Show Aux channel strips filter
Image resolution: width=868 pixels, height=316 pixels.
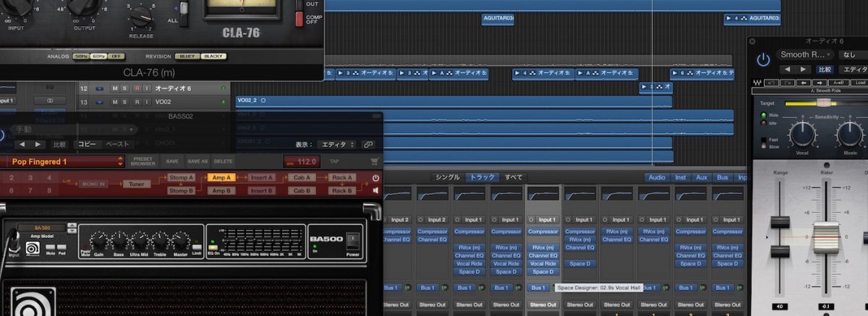[x=701, y=177]
